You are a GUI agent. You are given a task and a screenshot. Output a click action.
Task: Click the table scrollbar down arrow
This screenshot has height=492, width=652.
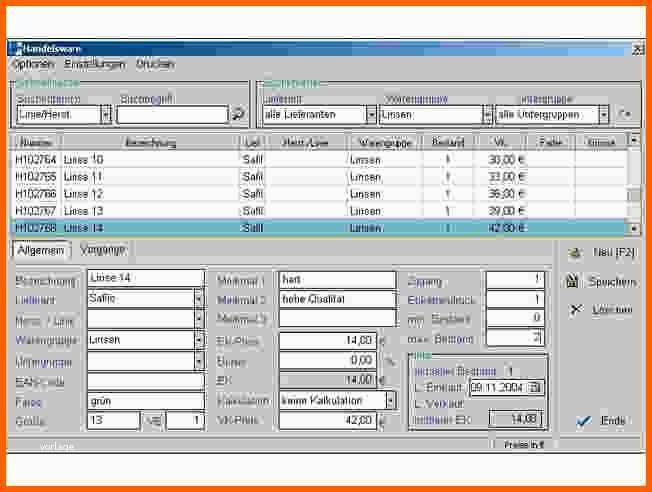pos(633,228)
